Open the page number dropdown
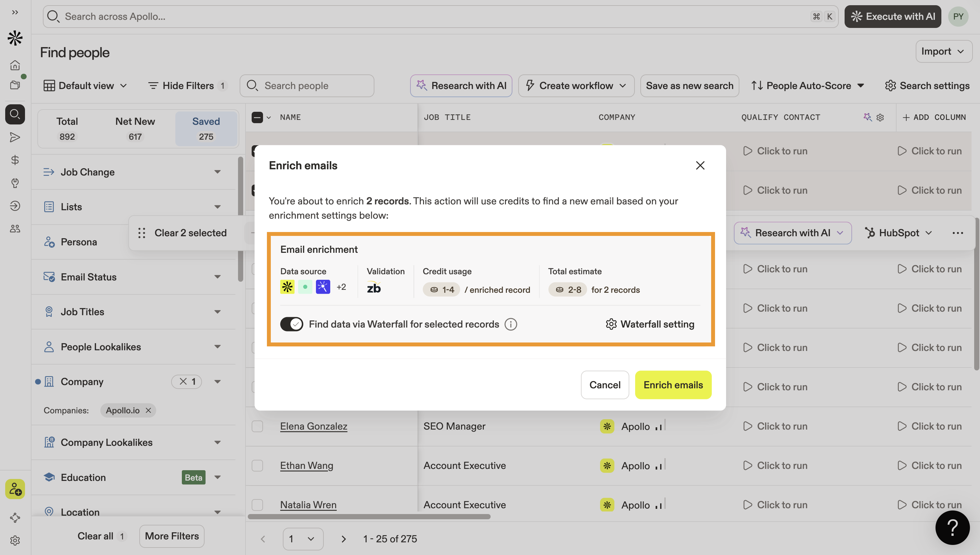Viewport: 980px width, 555px height. click(x=303, y=539)
